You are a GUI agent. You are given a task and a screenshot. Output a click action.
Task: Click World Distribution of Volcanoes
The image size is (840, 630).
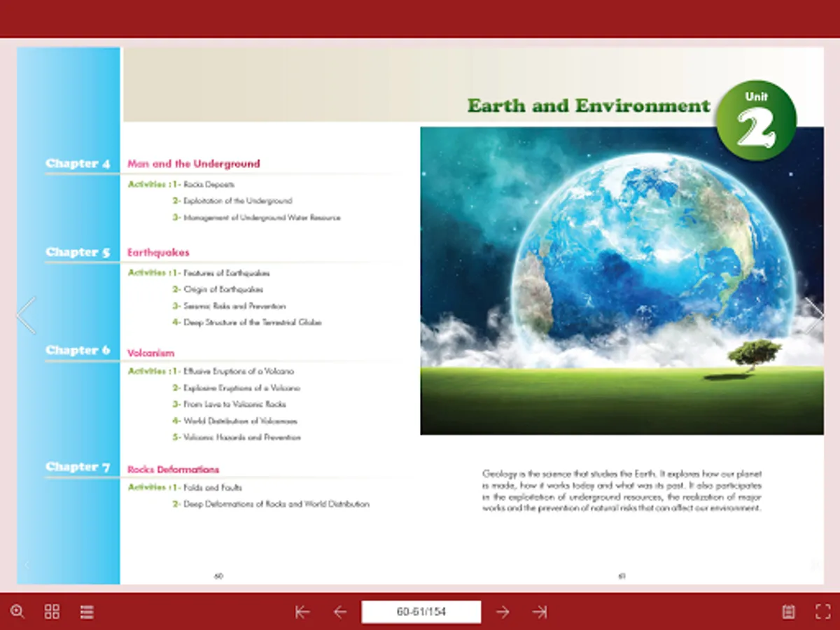coord(240,421)
